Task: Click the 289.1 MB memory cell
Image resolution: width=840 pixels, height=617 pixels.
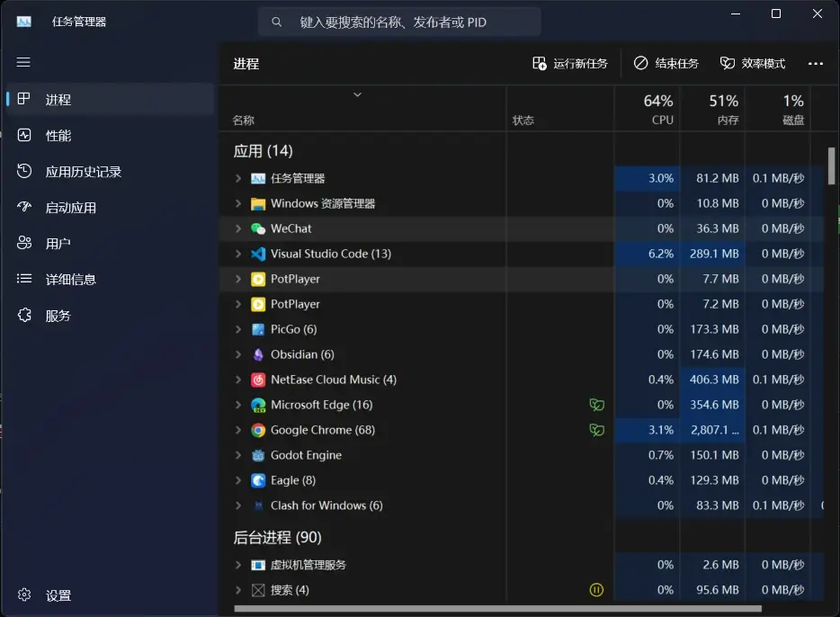Action: coord(712,254)
